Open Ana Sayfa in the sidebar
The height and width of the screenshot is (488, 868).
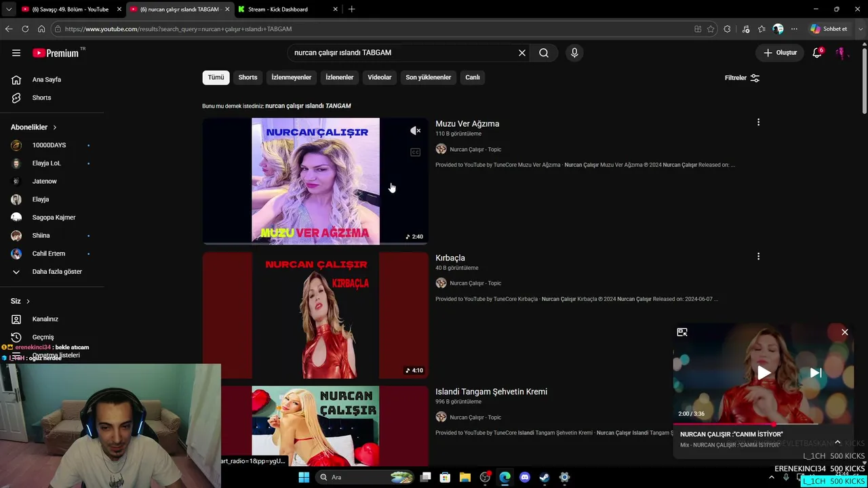(x=46, y=79)
